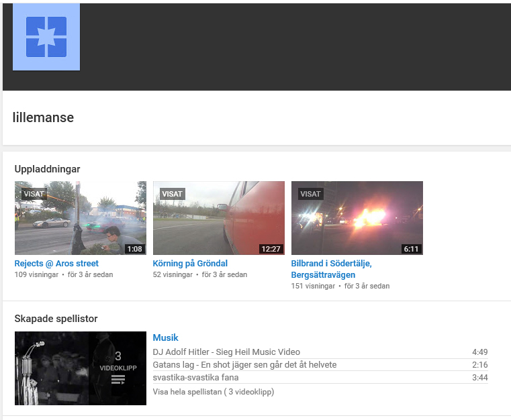Click the 2:16 duration in the playlist
The height and width of the screenshot is (420, 511).
[x=479, y=365]
